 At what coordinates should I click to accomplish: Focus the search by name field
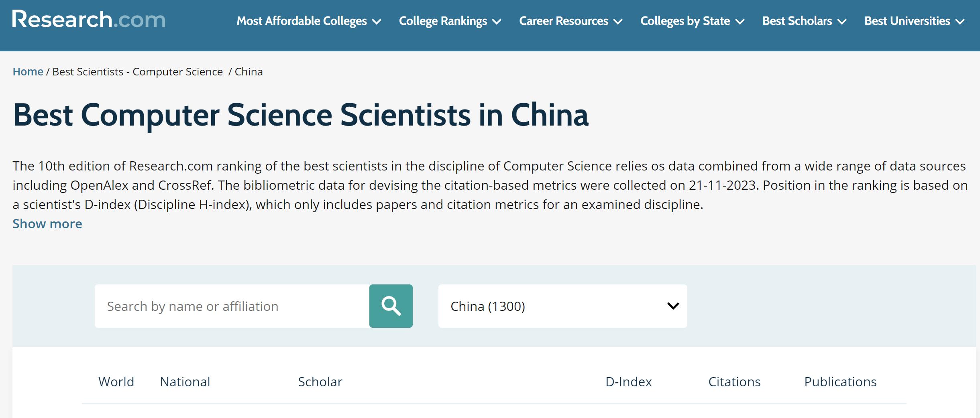click(x=232, y=306)
